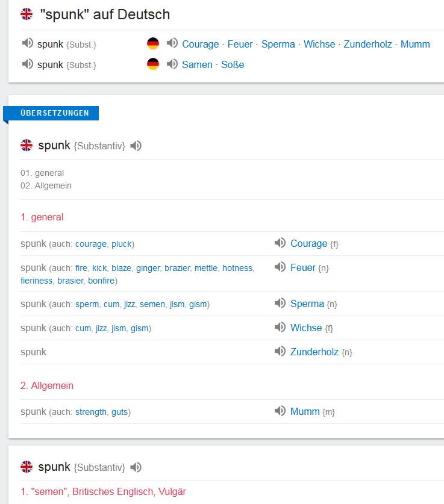
Task: Play audio next to Sperma in list
Action: click(x=280, y=303)
